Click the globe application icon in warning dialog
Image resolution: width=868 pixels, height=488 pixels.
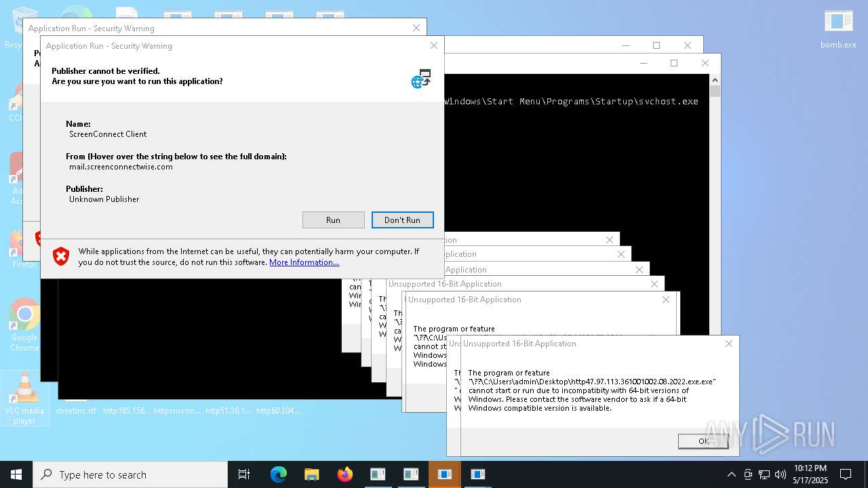[421, 79]
